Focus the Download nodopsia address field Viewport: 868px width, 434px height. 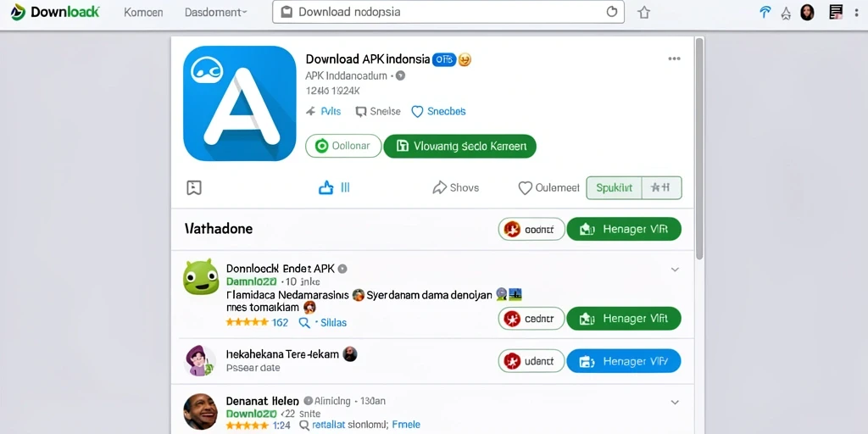pos(448,12)
